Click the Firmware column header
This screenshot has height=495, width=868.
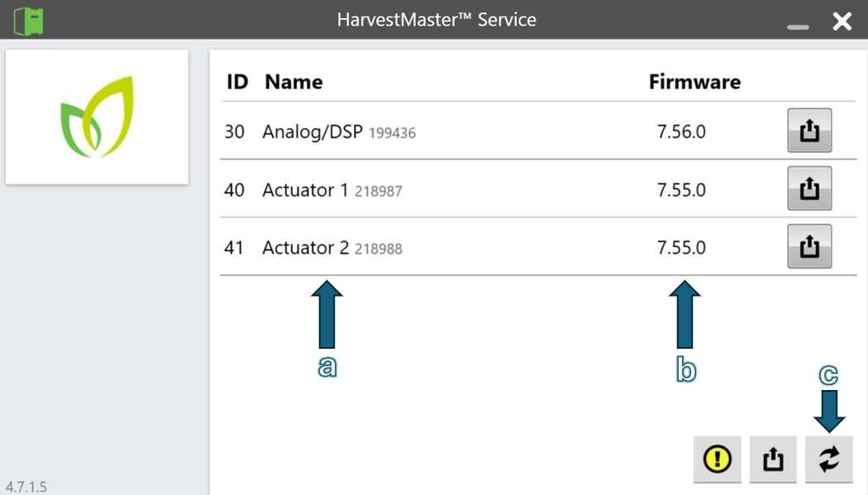pos(694,81)
